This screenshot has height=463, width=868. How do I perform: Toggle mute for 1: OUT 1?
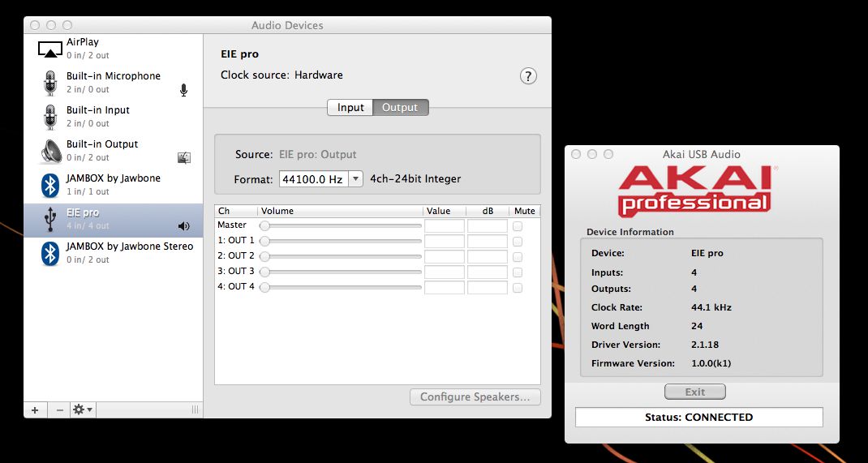(x=517, y=241)
